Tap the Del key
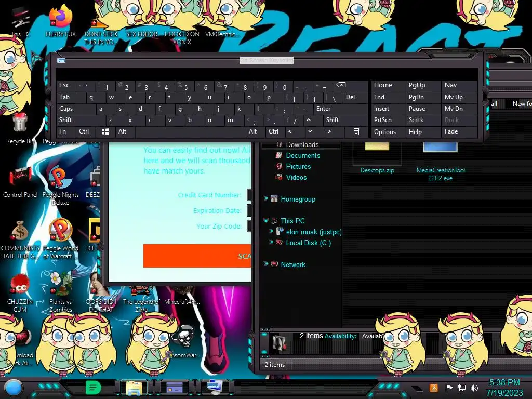Screen dimensions: 532x399 coord(355,97)
